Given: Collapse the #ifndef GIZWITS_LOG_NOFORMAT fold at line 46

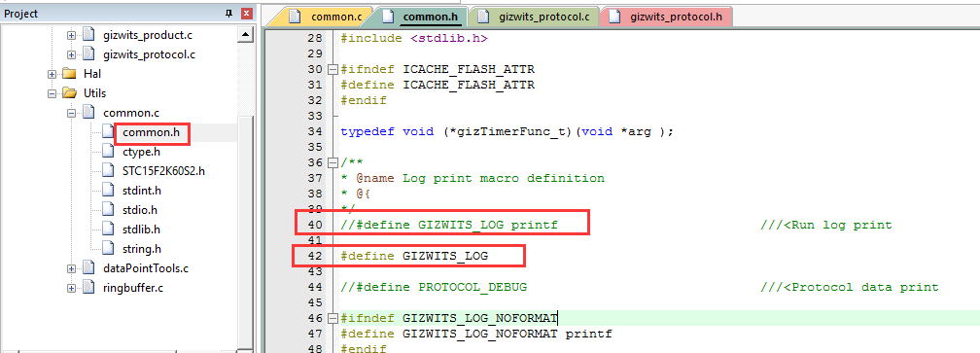Looking at the screenshot, I should point(332,318).
